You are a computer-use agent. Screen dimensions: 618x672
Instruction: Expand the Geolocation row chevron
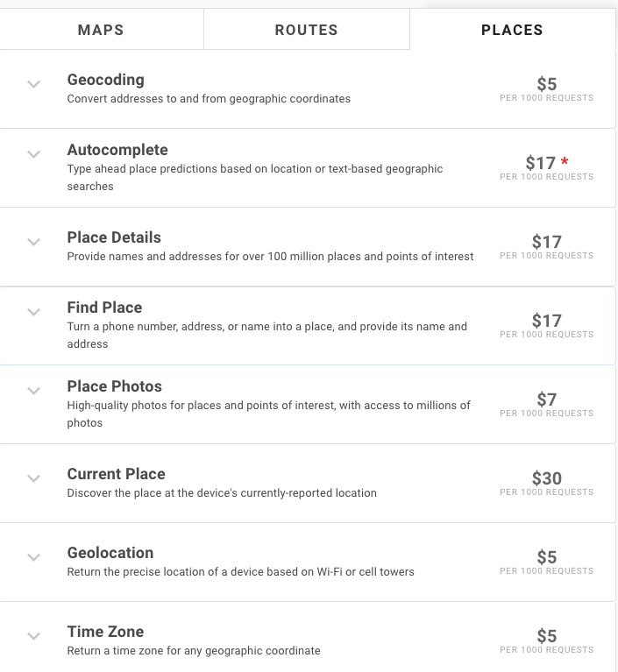34,557
